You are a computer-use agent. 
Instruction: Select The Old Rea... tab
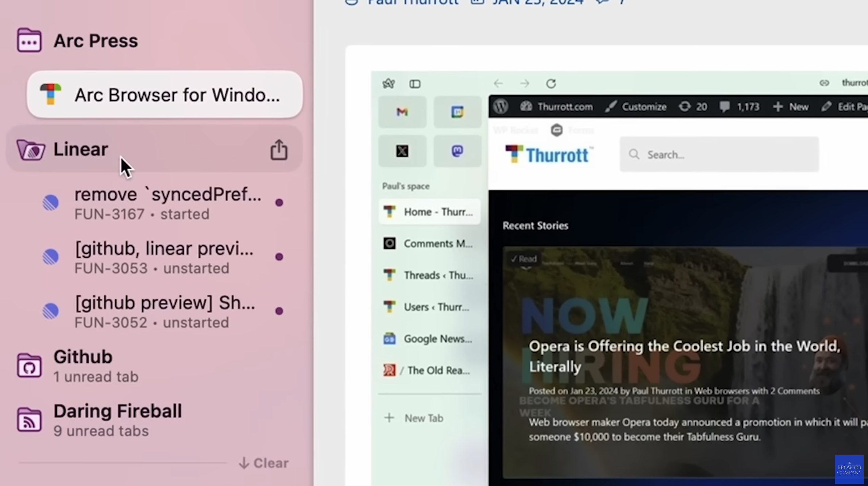tap(429, 371)
